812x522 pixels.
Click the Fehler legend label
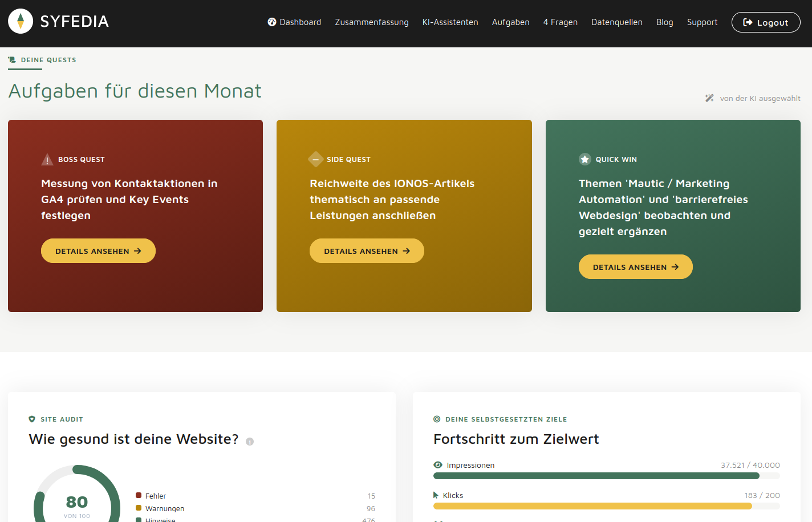tap(156, 496)
